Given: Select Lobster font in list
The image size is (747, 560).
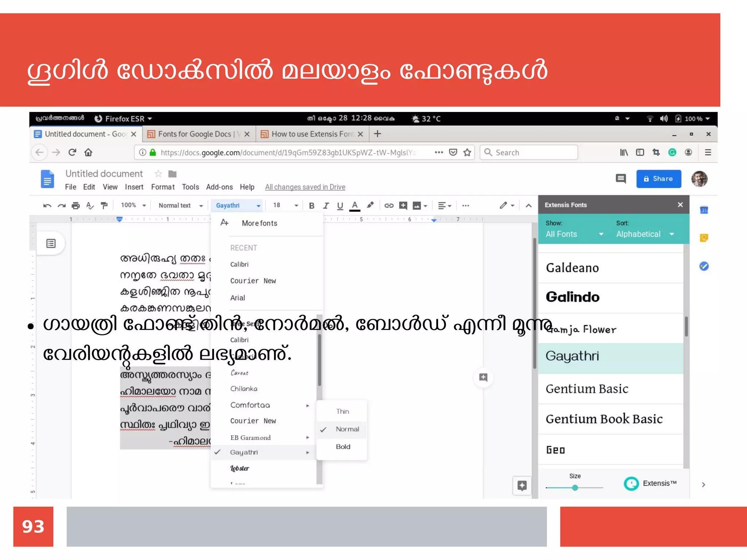Looking at the screenshot, I should tap(240, 468).
